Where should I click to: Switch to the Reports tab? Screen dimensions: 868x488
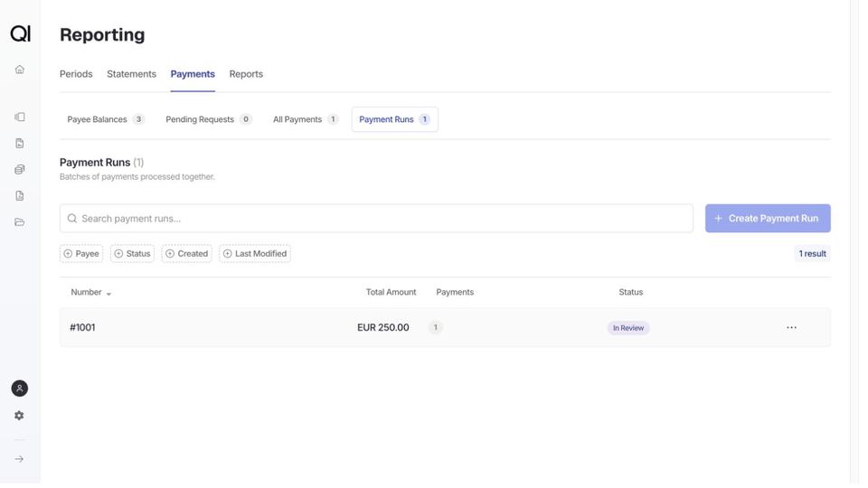point(249,75)
